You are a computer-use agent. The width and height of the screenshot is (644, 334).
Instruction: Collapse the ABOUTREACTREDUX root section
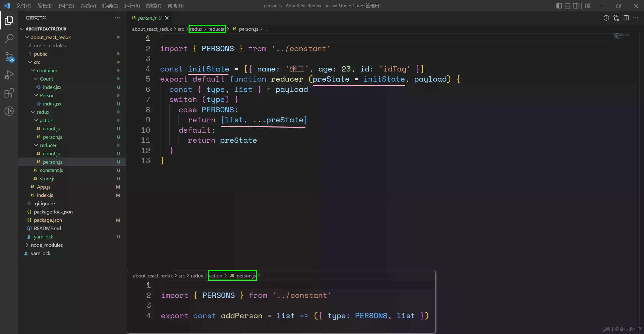[x=22, y=29]
